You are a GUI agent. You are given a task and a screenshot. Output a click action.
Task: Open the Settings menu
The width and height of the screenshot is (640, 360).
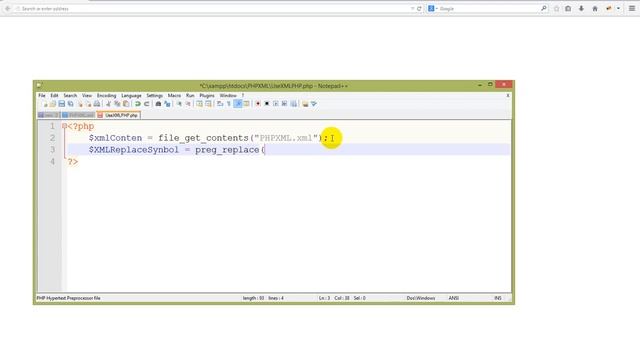(x=155, y=96)
